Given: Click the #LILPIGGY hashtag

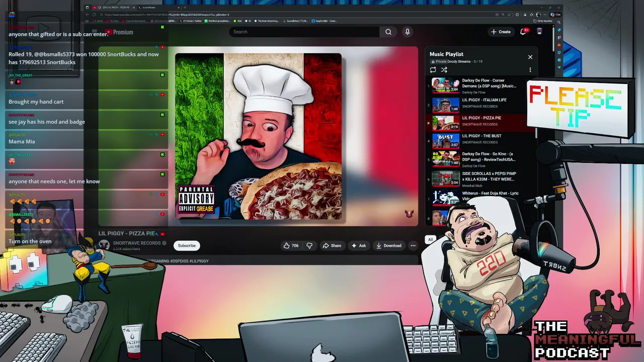Looking at the screenshot, I should (x=199, y=261).
